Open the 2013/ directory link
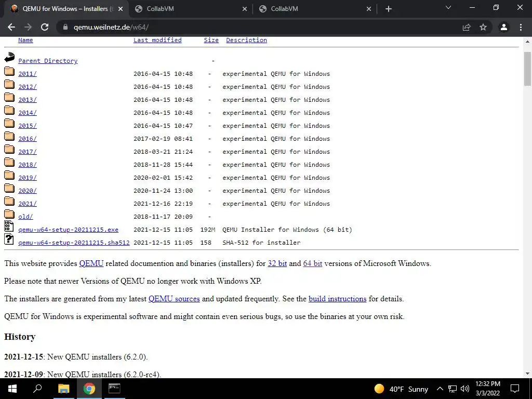 (x=28, y=100)
